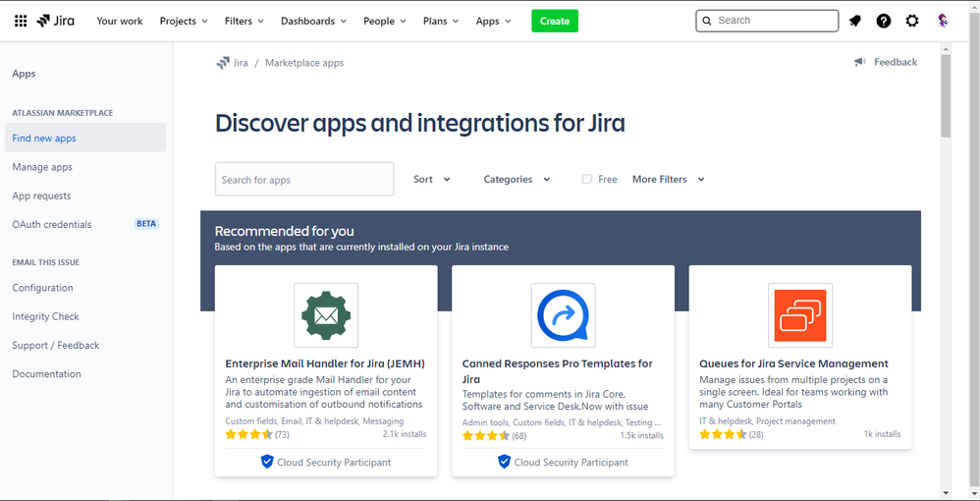Click the green Create button
Image resolution: width=980 pixels, height=501 pixels.
click(555, 21)
